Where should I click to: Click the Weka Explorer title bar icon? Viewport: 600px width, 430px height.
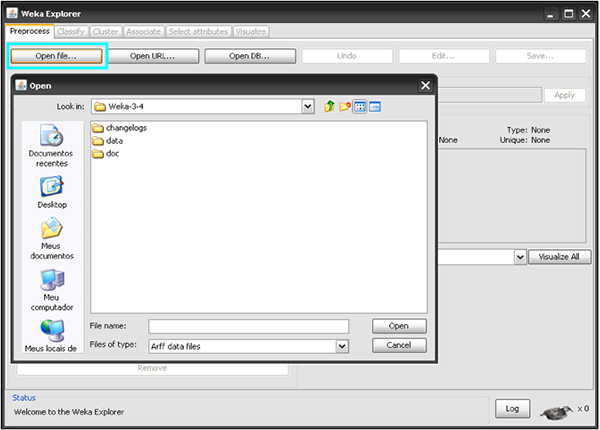click(x=12, y=13)
